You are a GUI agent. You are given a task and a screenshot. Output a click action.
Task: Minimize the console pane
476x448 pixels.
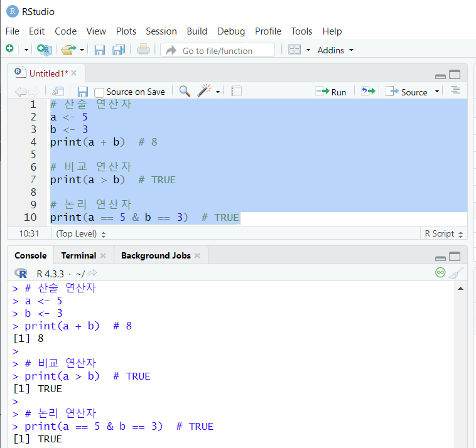coord(440,258)
